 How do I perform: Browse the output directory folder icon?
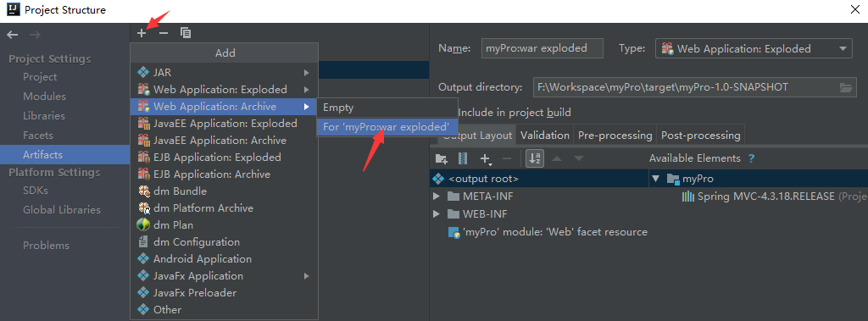coord(845,87)
